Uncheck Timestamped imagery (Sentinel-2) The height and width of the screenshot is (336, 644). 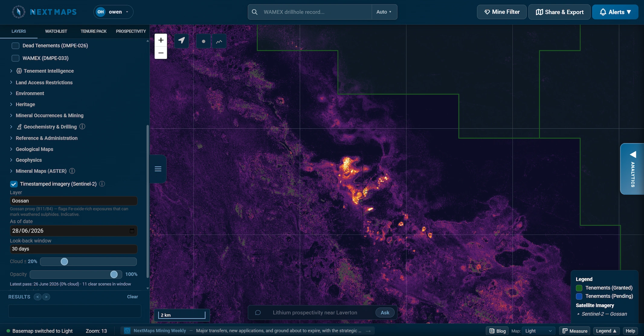pos(14,184)
